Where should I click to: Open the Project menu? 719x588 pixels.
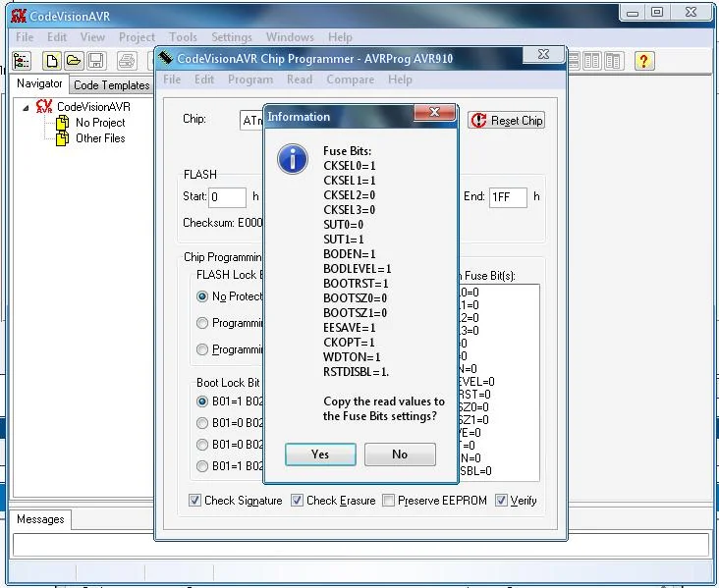(137, 37)
